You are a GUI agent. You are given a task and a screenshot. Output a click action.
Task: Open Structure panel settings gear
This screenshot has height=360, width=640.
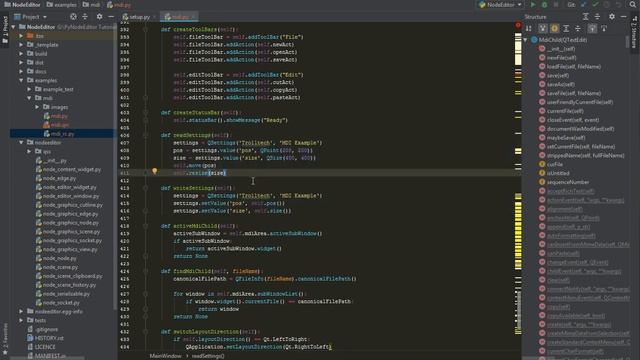click(x=612, y=17)
